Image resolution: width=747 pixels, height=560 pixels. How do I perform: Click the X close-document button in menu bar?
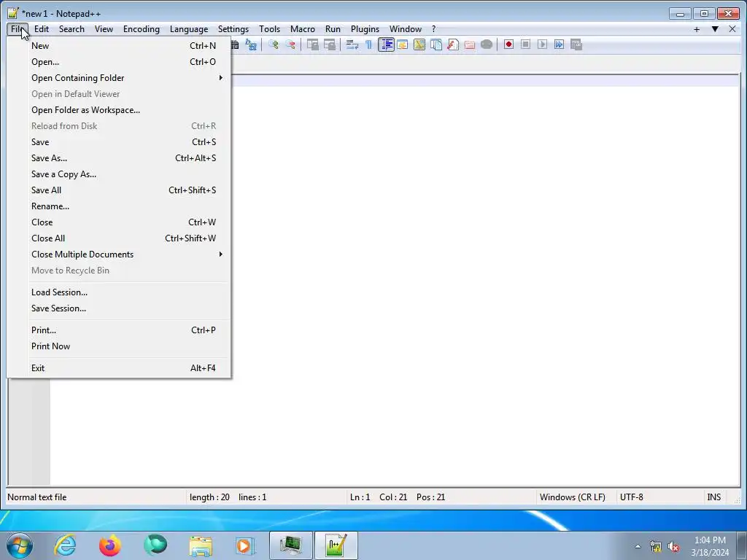[x=732, y=29]
